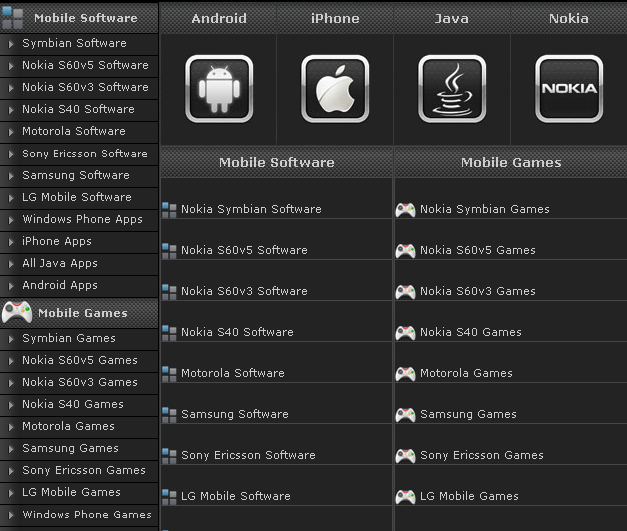This screenshot has height=531, width=627.
Task: Click the software icon beside center Sony Ericsson Software
Action: [169, 456]
